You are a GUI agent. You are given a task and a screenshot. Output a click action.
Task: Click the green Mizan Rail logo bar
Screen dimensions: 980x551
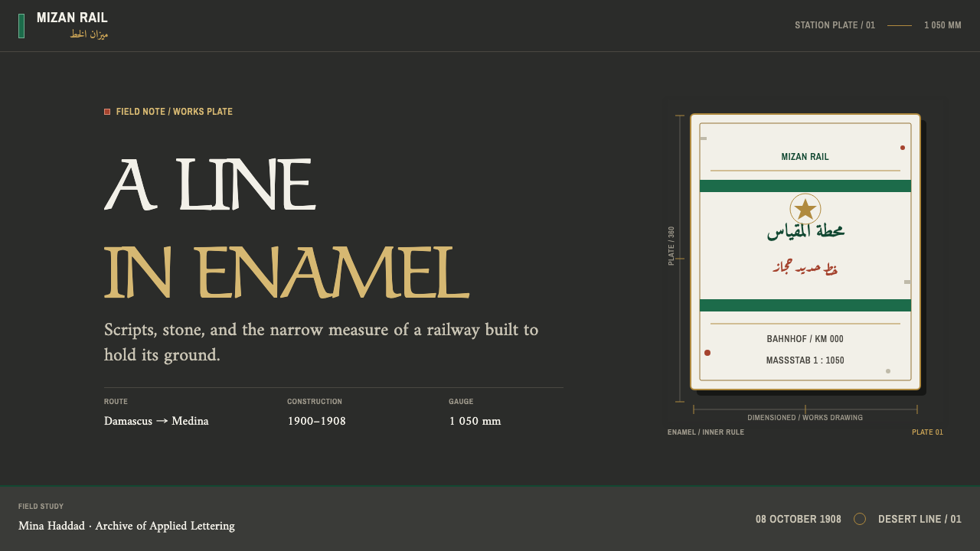(x=21, y=26)
